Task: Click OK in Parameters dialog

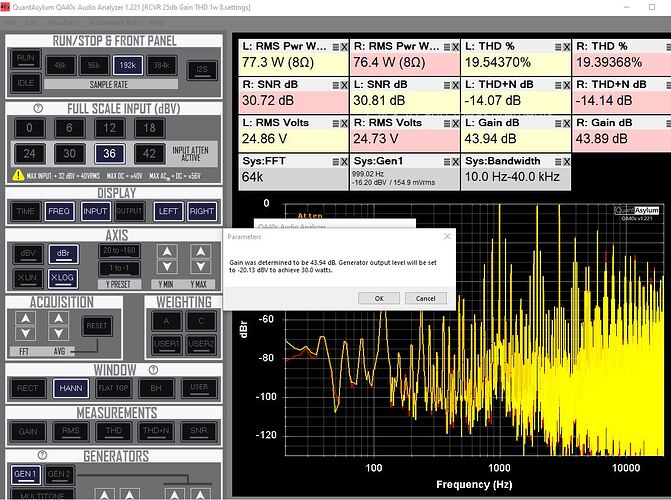Action: click(x=379, y=298)
